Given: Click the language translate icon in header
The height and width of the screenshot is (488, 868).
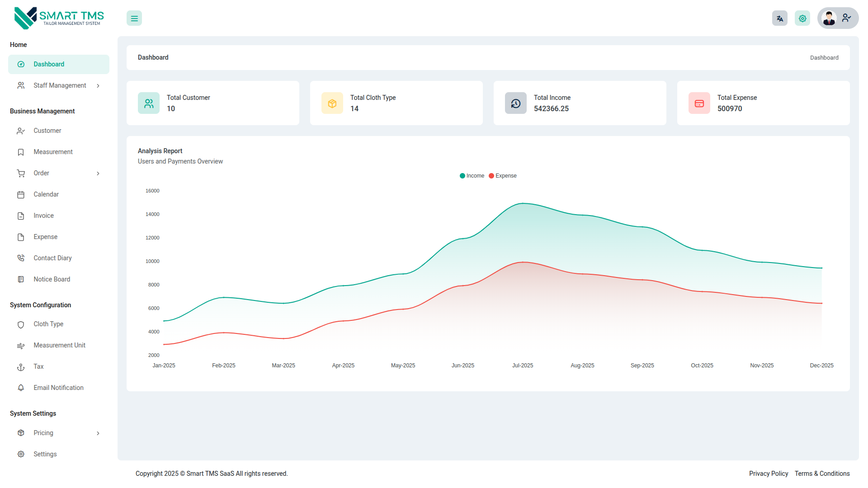Looking at the screenshot, I should point(779,19).
